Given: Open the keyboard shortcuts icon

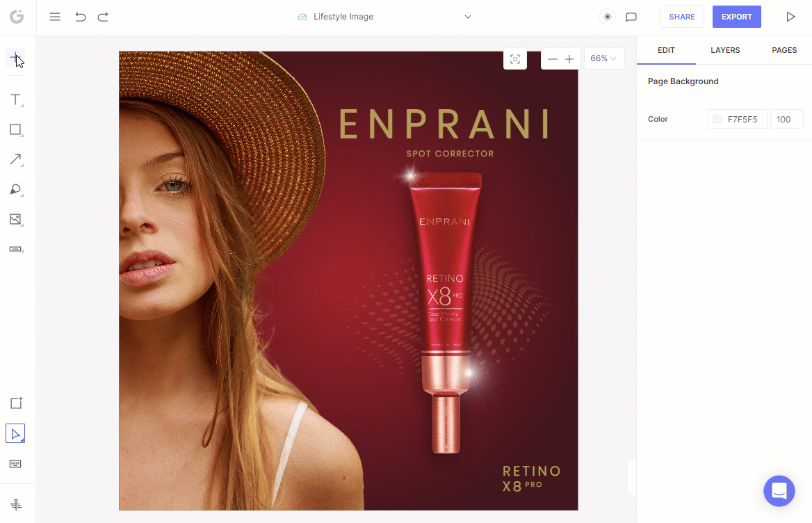Looking at the screenshot, I should (15, 463).
